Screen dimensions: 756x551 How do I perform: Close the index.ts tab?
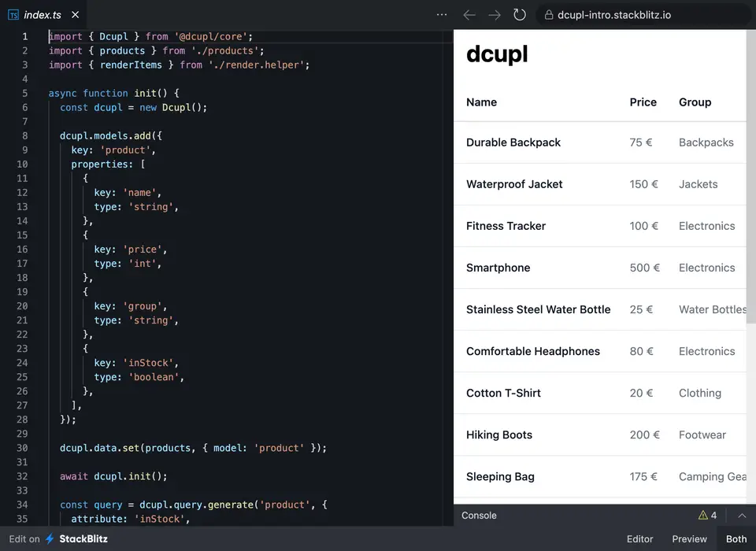[75, 13]
